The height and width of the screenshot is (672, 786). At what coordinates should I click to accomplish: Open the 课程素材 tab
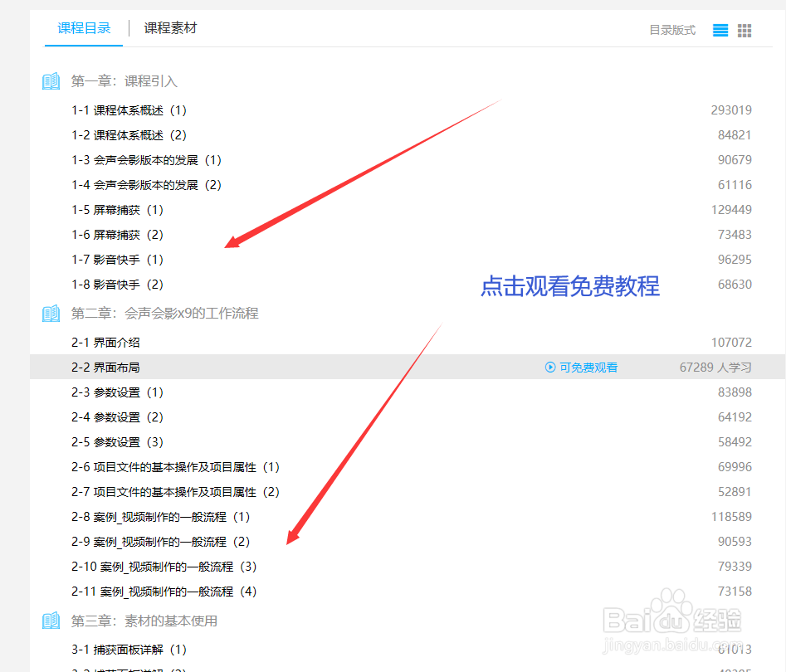(170, 28)
